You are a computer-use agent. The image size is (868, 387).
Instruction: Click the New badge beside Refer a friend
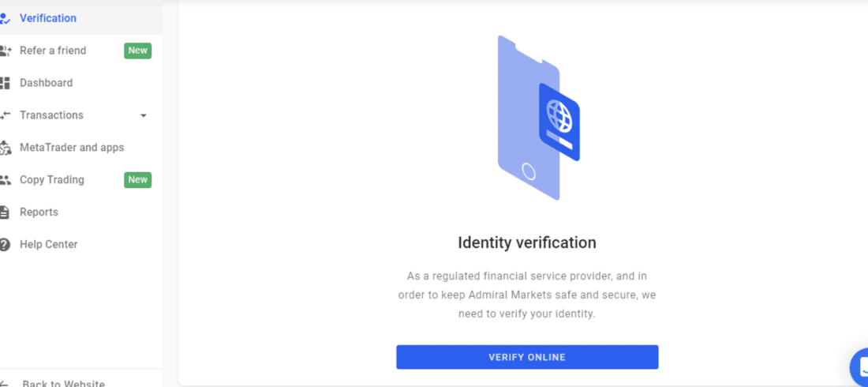pos(138,51)
